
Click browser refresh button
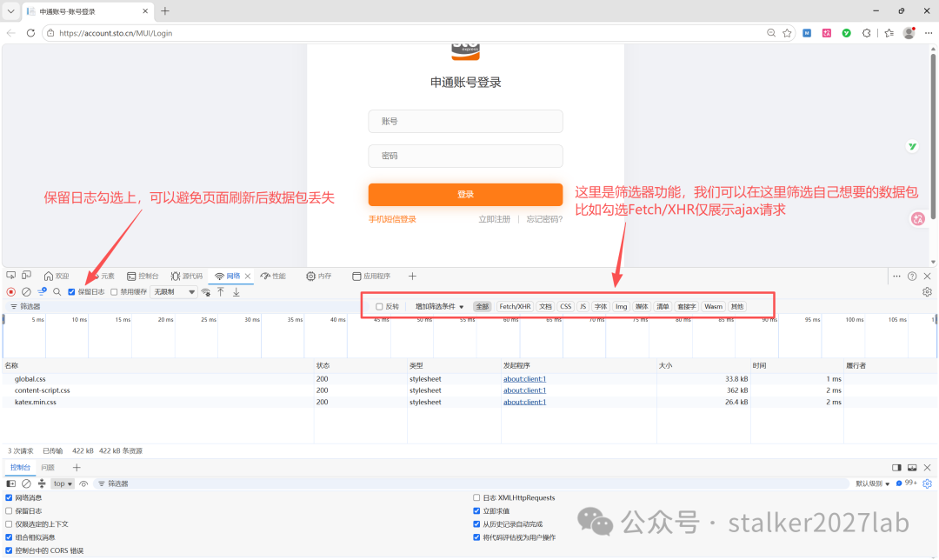pyautogui.click(x=30, y=33)
